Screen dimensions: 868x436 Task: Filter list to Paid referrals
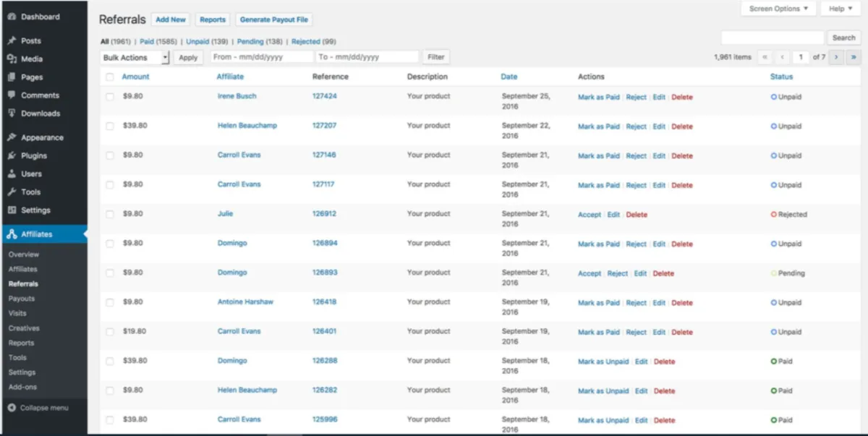coord(147,42)
